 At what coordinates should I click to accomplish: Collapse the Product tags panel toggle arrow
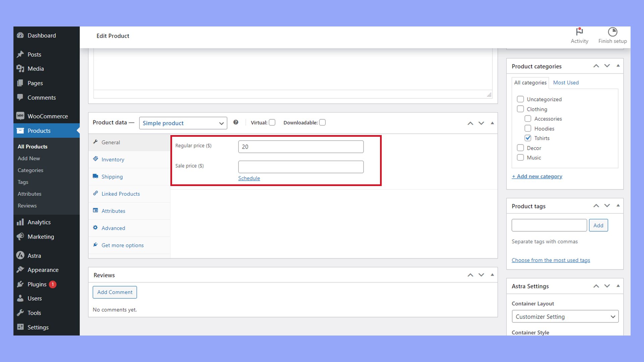point(618,206)
